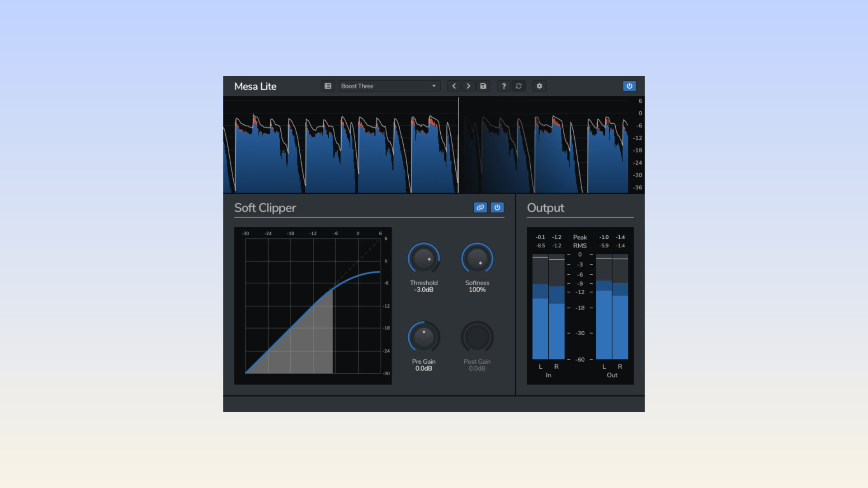868x488 pixels.
Task: Click the Pre Gain knob
Action: point(424,338)
